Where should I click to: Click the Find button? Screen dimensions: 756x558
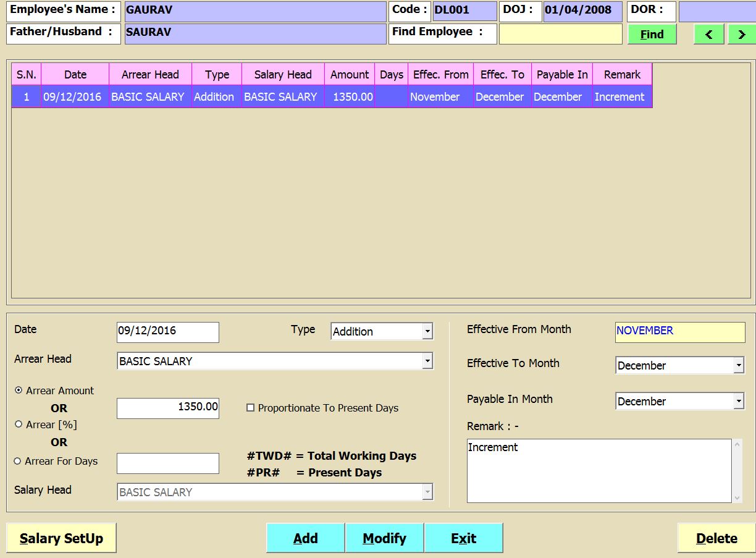pyautogui.click(x=652, y=35)
